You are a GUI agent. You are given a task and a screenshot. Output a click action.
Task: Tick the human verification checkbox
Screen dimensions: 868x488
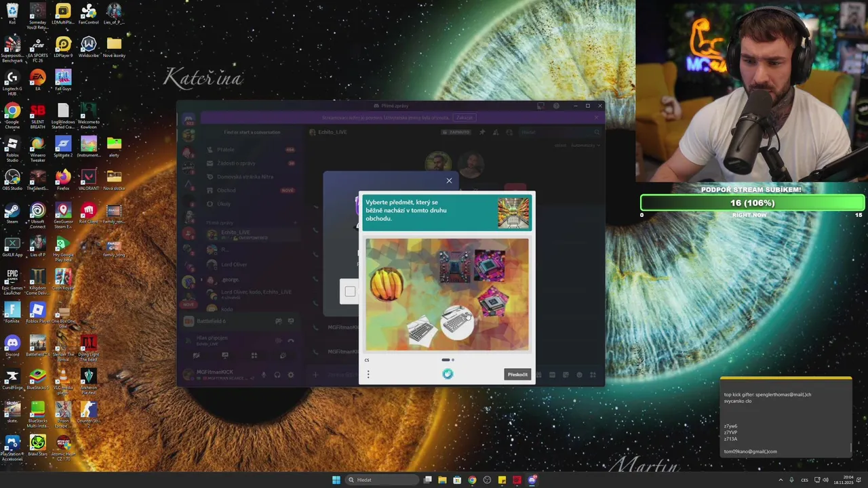[x=350, y=291]
